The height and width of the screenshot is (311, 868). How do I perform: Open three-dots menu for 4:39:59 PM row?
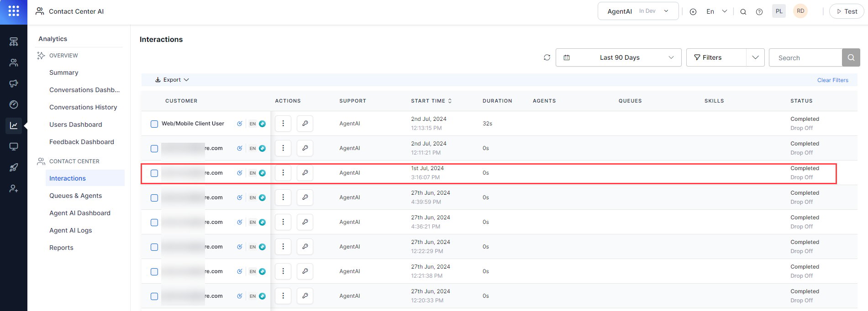click(283, 197)
